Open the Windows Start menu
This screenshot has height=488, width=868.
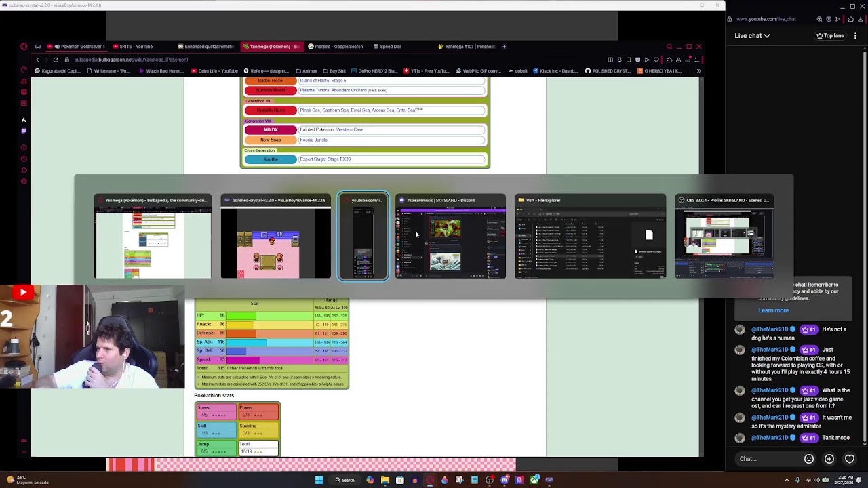coord(319,480)
